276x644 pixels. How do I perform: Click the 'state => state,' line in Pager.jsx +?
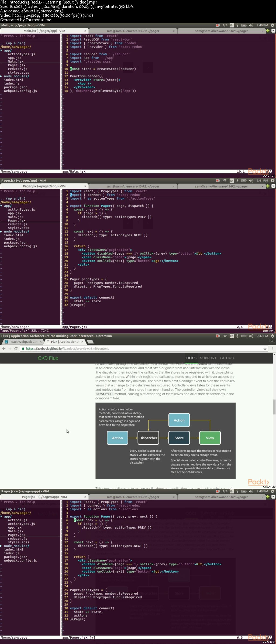88,612
